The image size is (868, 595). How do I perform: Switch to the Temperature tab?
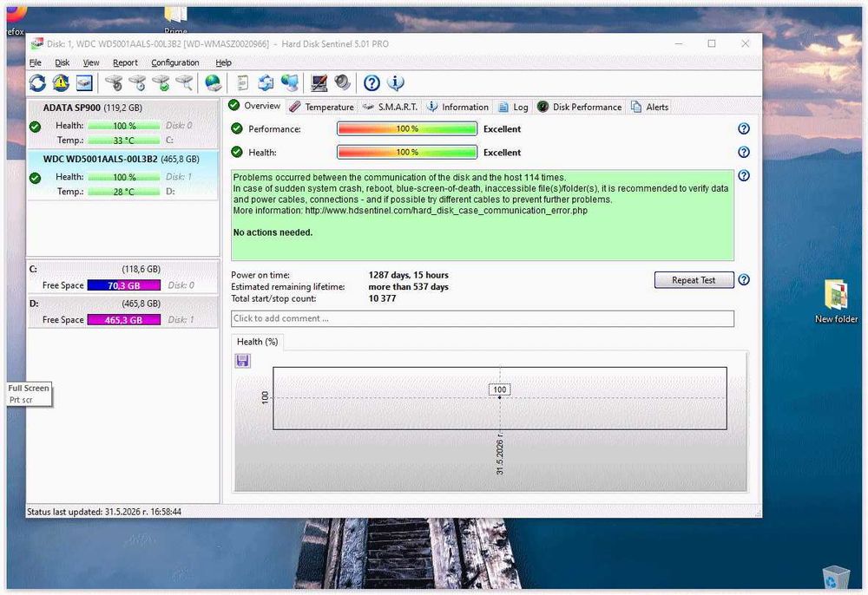(x=322, y=107)
